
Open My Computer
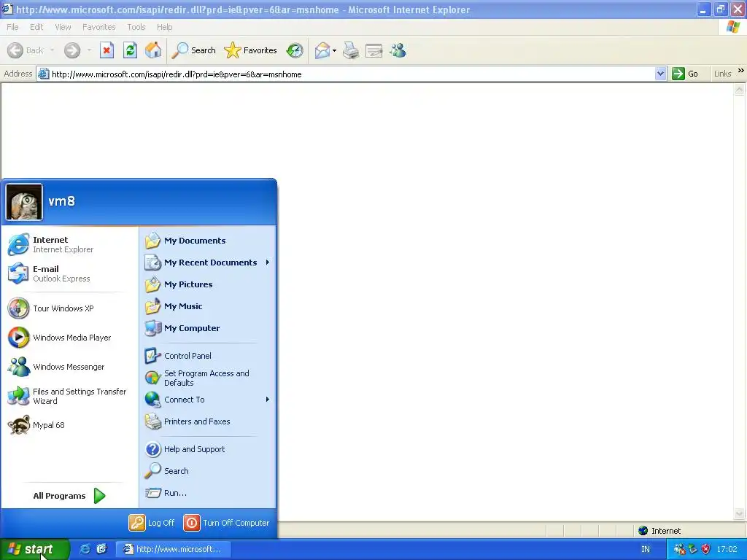(208, 328)
